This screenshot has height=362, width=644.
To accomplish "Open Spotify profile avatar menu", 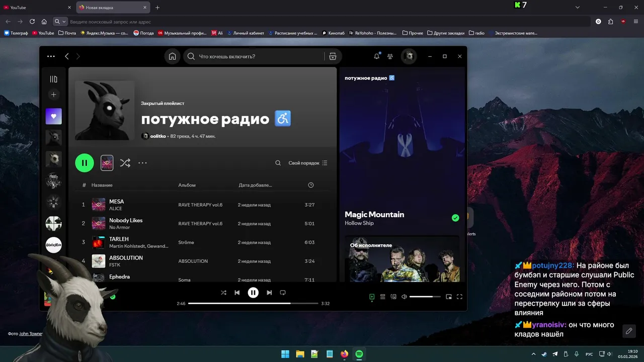I will point(409,56).
